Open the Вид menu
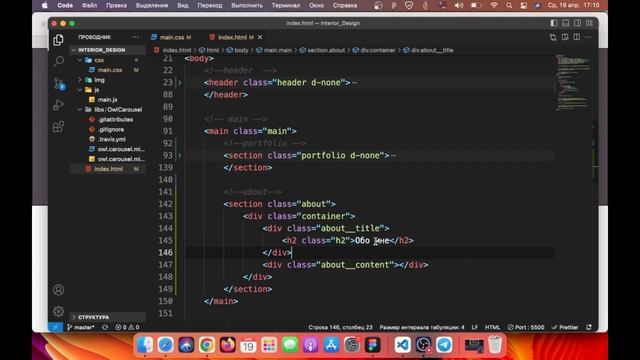The image size is (640, 360). click(x=183, y=6)
